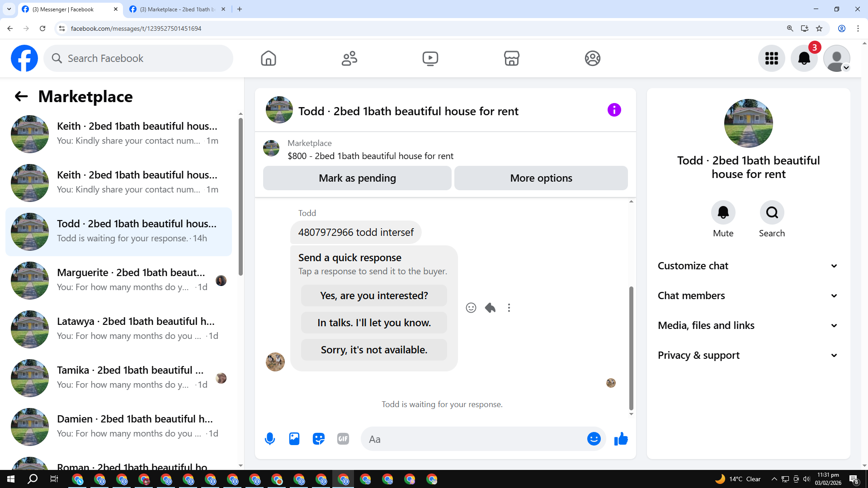The height and width of the screenshot is (488, 868).
Task: Click the reply arrow on message
Action: point(490,308)
